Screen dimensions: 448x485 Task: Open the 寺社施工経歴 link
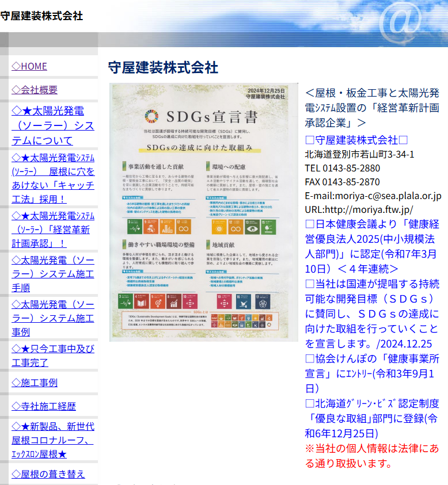[x=44, y=406]
